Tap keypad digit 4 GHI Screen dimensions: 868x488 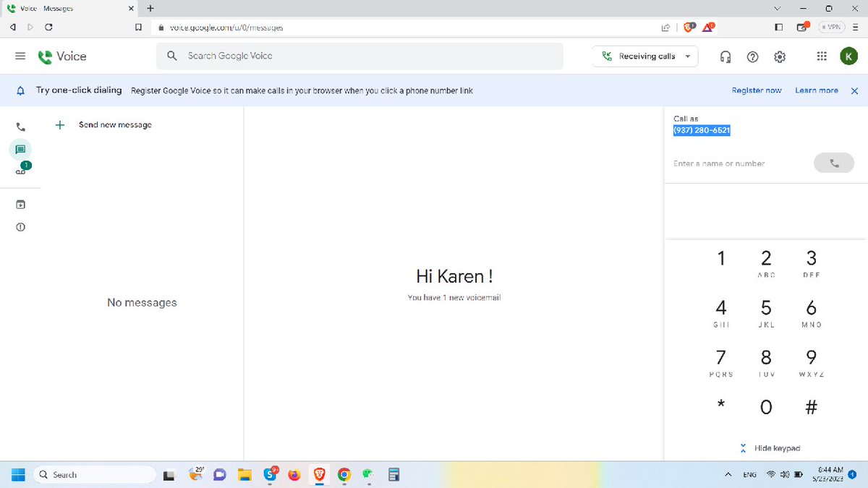tap(721, 313)
